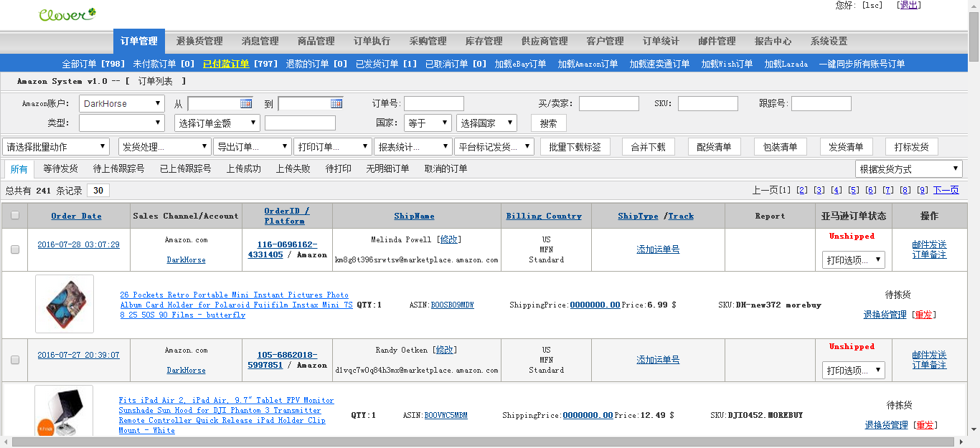The image size is (980, 448).
Task: Open 打印选项 dropdown for Melinda Powell order
Action: (x=854, y=260)
